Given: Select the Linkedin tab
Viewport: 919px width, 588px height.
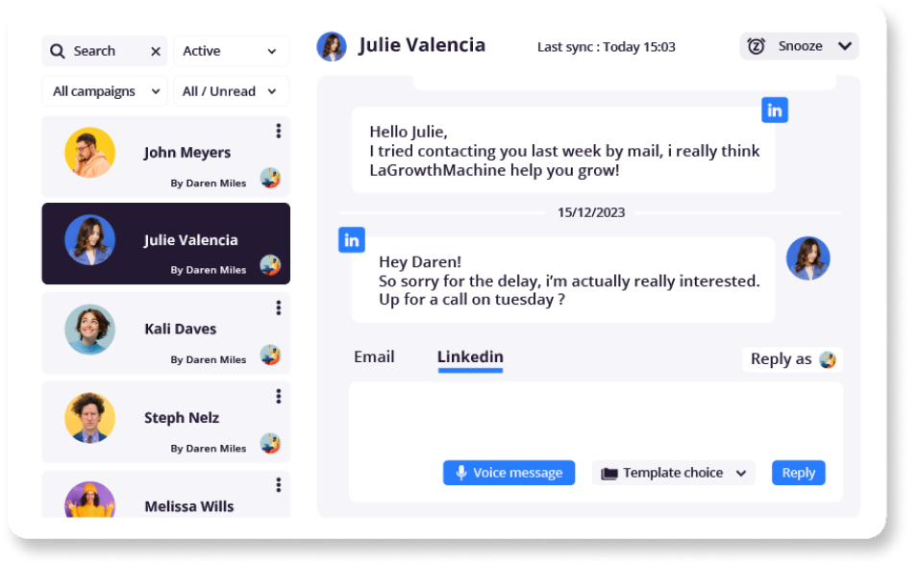Looking at the screenshot, I should 470,357.
